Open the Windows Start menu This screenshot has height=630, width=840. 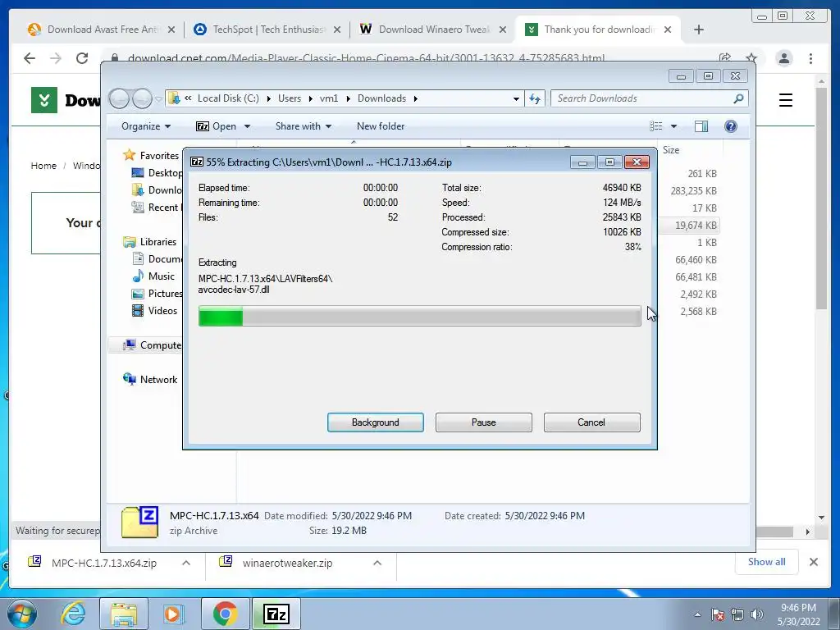21,614
